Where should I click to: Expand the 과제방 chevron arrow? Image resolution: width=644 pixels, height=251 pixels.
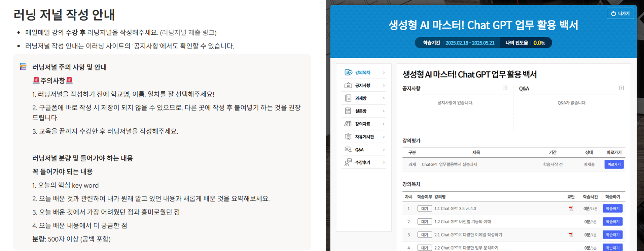(x=384, y=98)
